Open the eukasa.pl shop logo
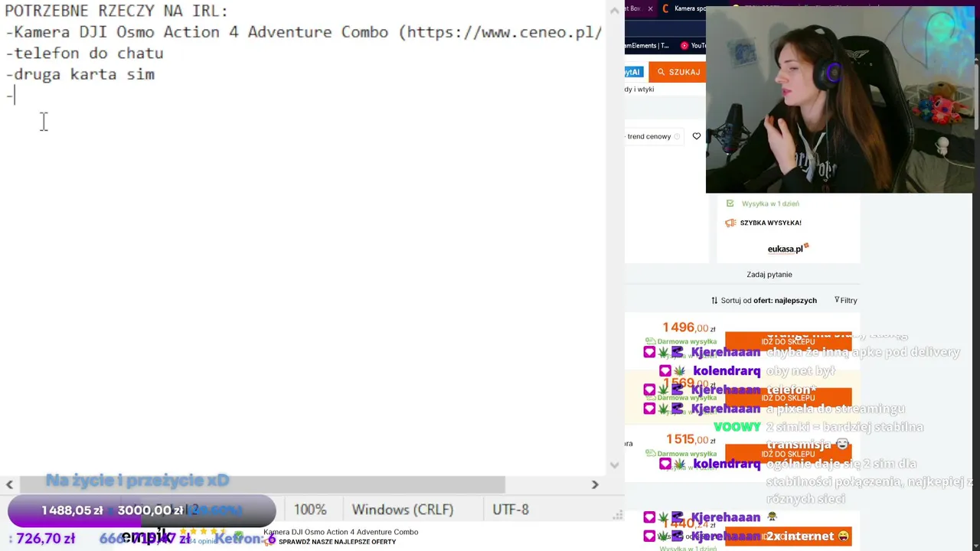Viewport: 980px width, 551px height. [x=788, y=248]
